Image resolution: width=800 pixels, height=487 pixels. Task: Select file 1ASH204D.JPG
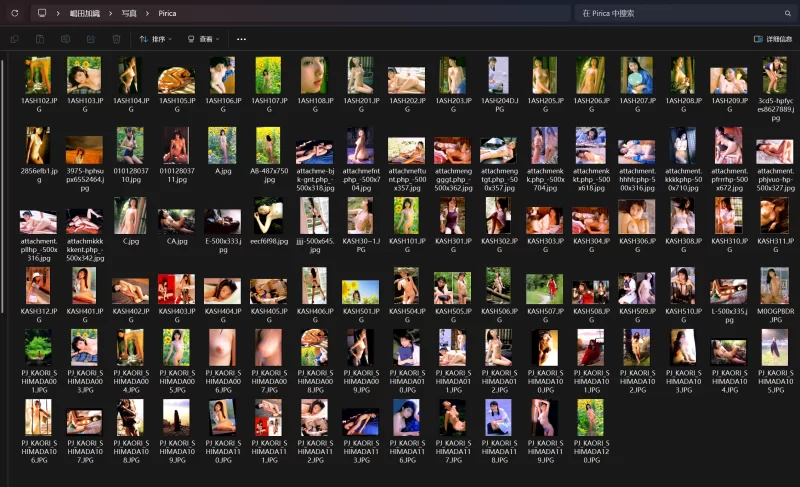499,85
